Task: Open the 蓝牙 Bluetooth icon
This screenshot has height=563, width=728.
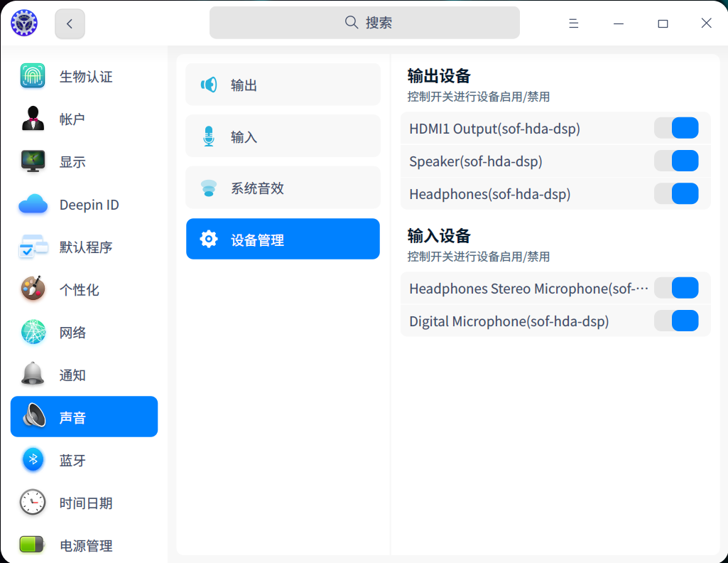Action: 33,459
